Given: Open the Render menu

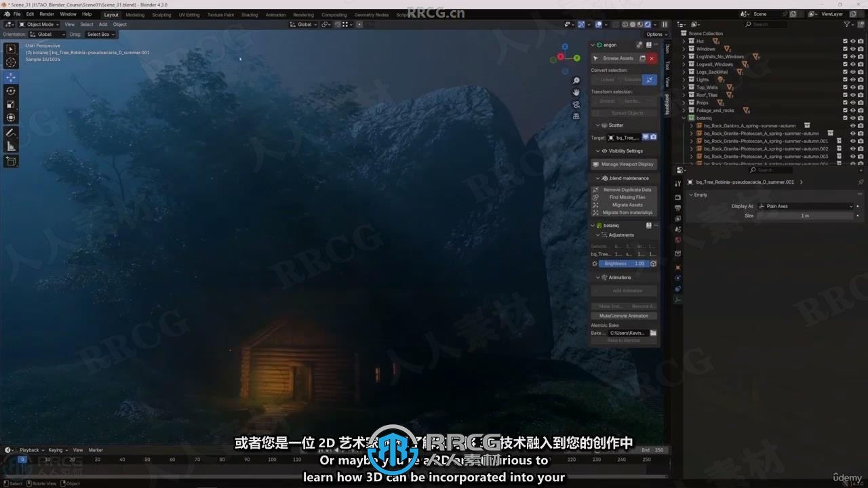Looking at the screenshot, I should (x=47, y=14).
